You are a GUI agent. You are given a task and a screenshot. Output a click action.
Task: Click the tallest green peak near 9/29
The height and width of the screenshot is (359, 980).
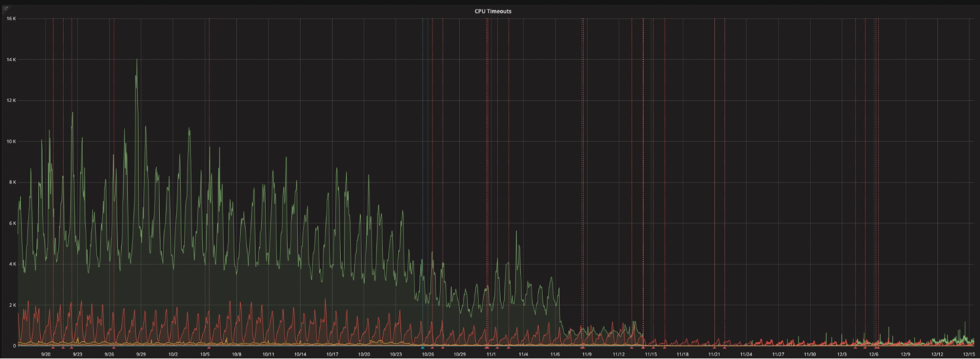(137, 60)
